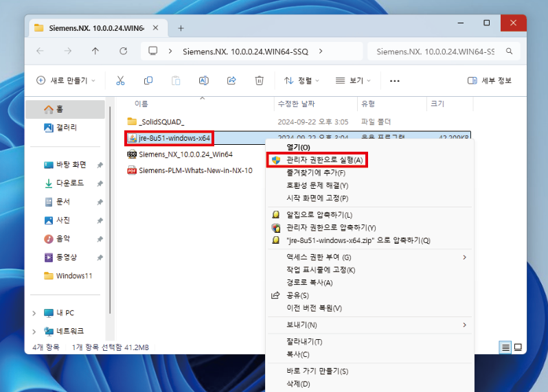The width and height of the screenshot is (548, 392).
Task: Close the Siemens.NX tab
Action: tap(155, 28)
